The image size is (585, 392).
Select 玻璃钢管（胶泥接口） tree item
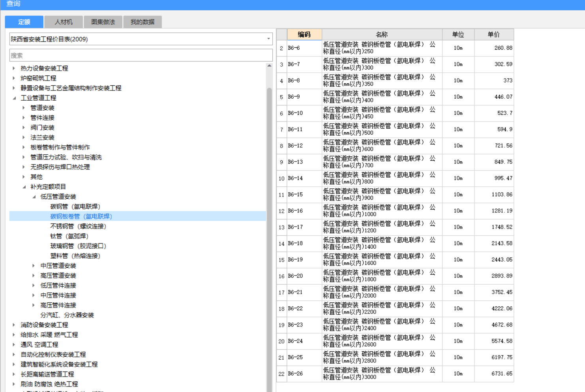[x=78, y=246]
